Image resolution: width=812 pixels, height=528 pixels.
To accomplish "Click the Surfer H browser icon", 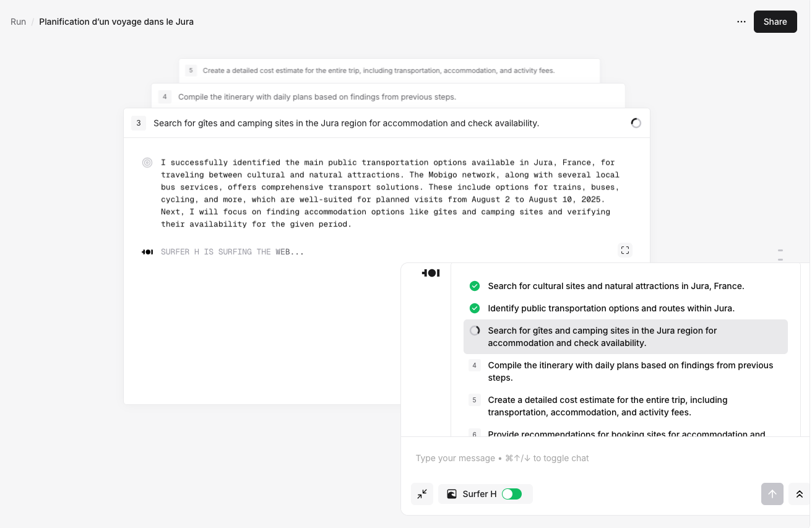I will click(x=452, y=494).
